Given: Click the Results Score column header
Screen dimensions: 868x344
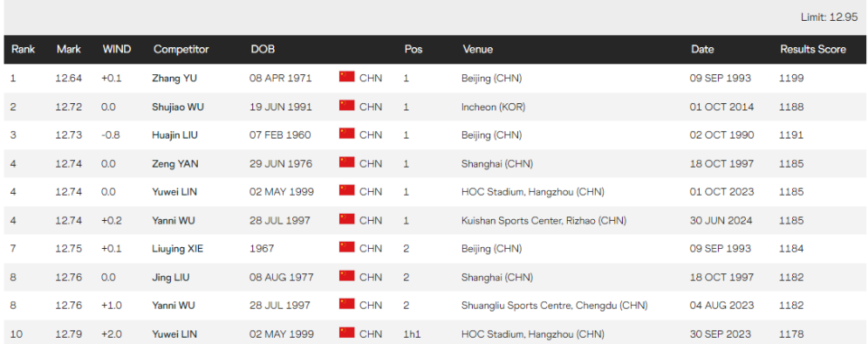Looking at the screenshot, I should pyautogui.click(x=813, y=49).
